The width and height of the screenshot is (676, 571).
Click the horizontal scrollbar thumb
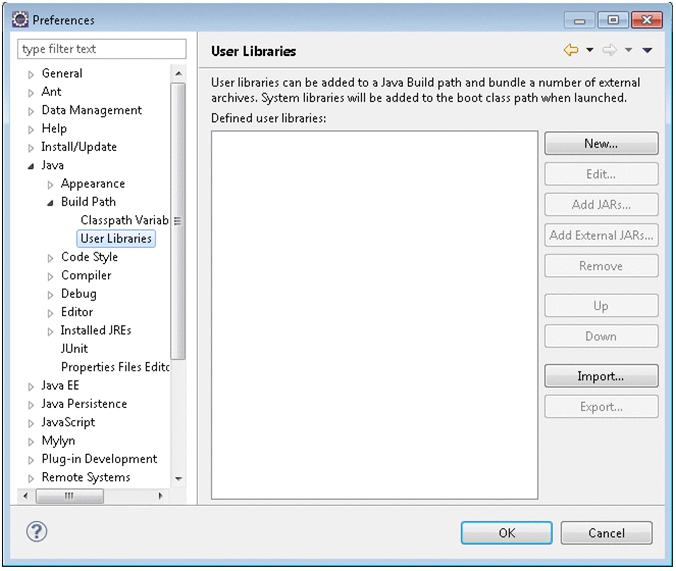(x=70, y=496)
